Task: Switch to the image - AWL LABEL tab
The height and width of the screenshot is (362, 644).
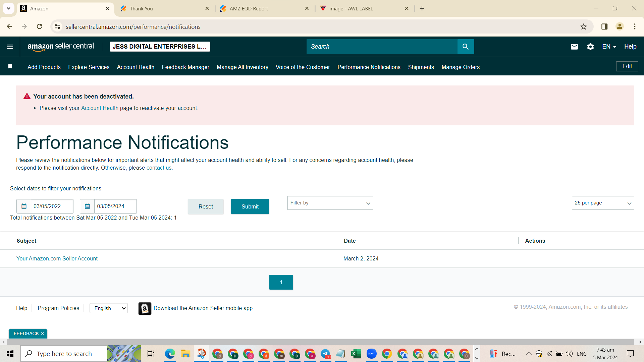Action: point(364,8)
